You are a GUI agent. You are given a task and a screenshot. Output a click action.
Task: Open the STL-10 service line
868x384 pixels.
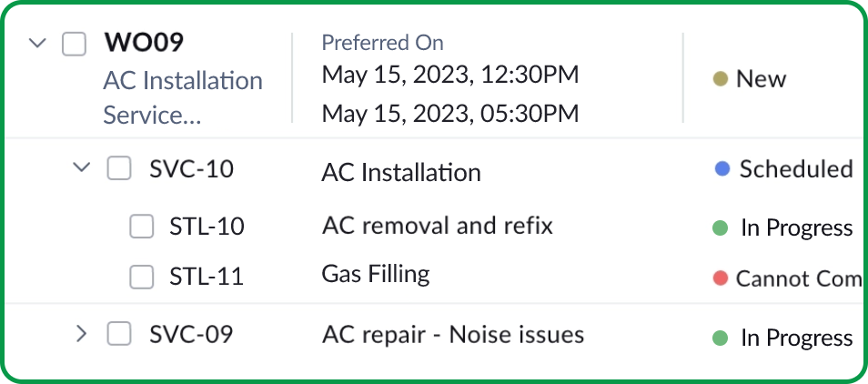pyautogui.click(x=207, y=227)
